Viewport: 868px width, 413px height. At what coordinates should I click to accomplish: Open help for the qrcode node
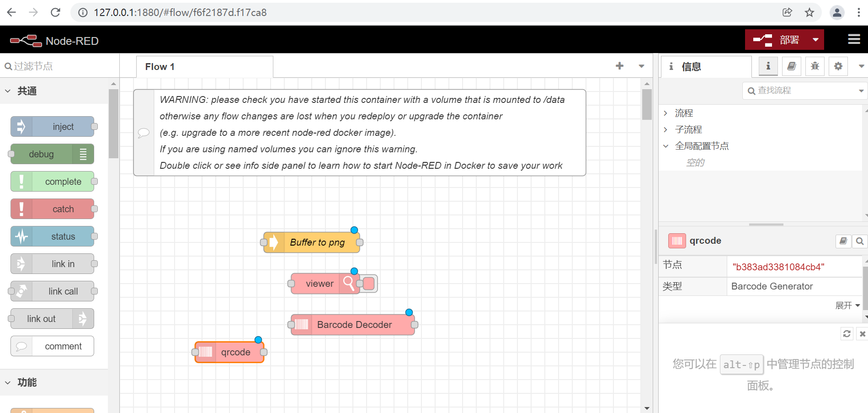(843, 241)
